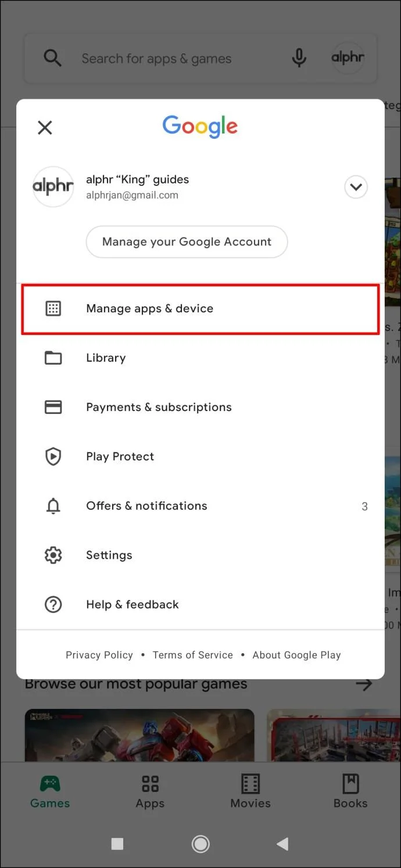Click the Google logo in dialog
This screenshot has height=868, width=401.
(x=200, y=127)
